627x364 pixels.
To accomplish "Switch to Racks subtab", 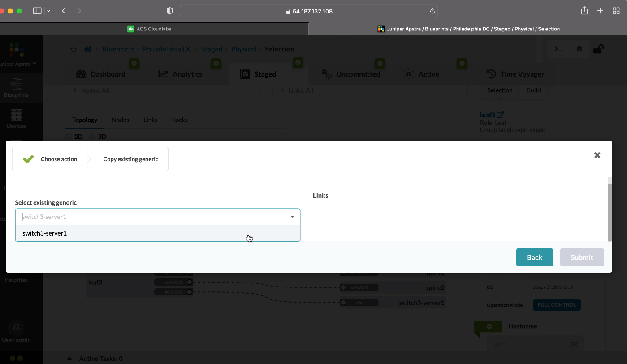I will click(180, 120).
